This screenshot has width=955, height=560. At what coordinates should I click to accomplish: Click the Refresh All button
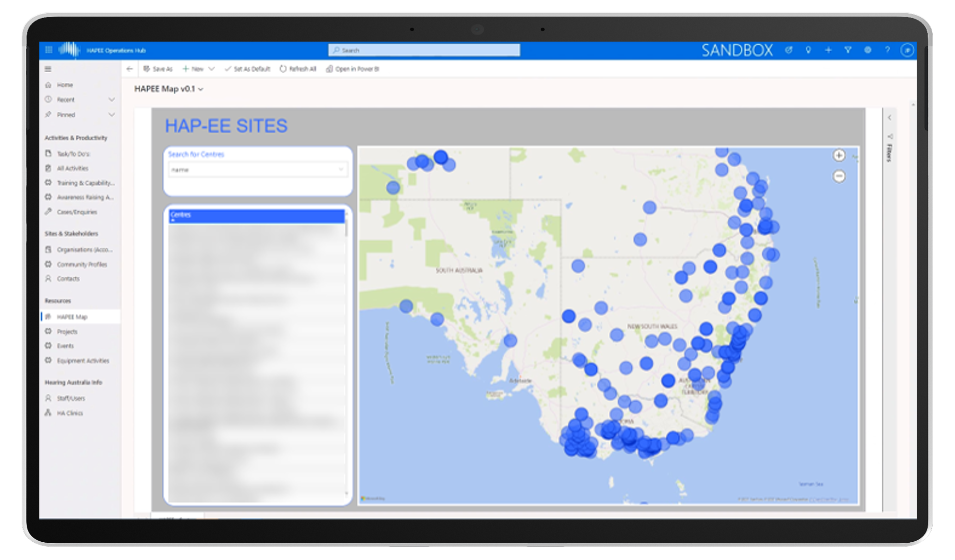(x=298, y=69)
